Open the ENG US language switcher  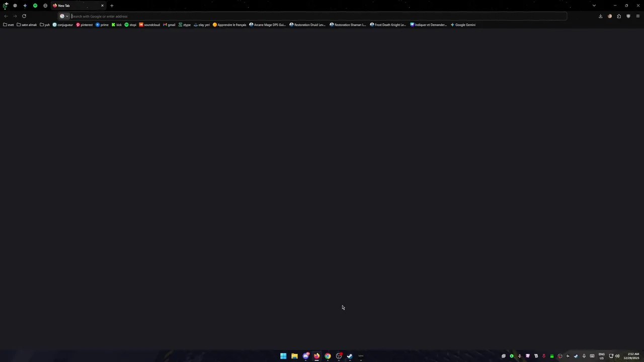601,356
